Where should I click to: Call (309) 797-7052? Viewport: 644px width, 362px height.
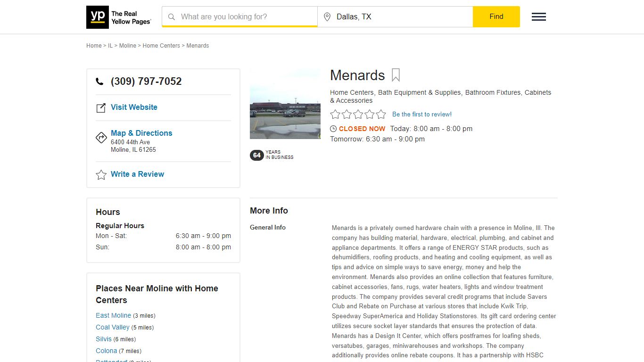(x=146, y=81)
